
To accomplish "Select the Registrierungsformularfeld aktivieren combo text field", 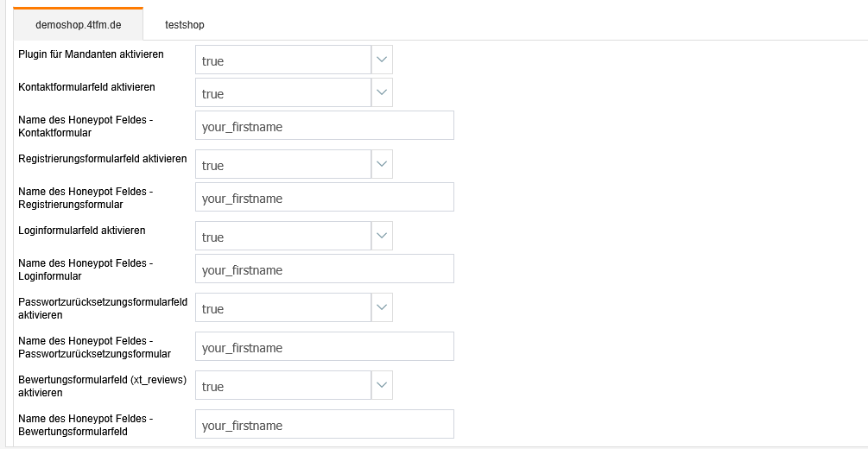I will click(283, 165).
